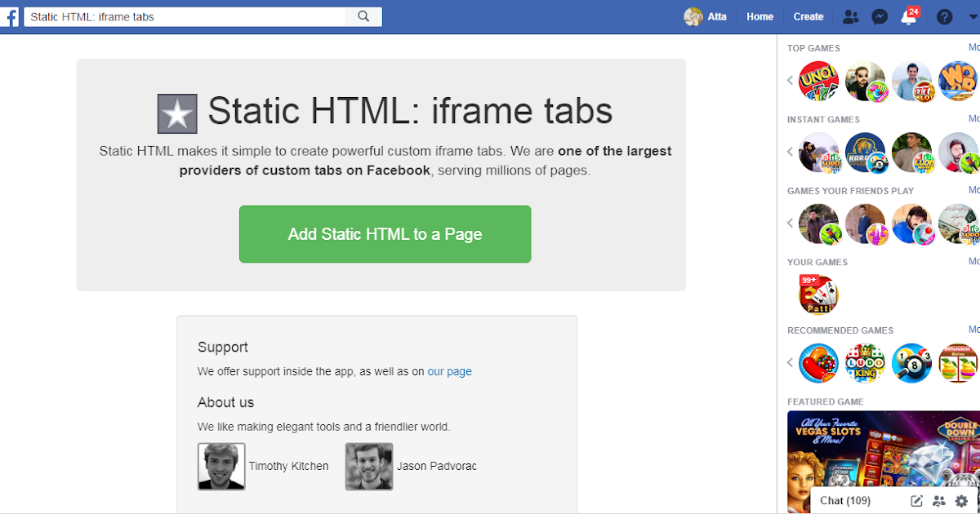Click Add Static HTML to a Page
The height and width of the screenshot is (514, 980).
(x=385, y=234)
